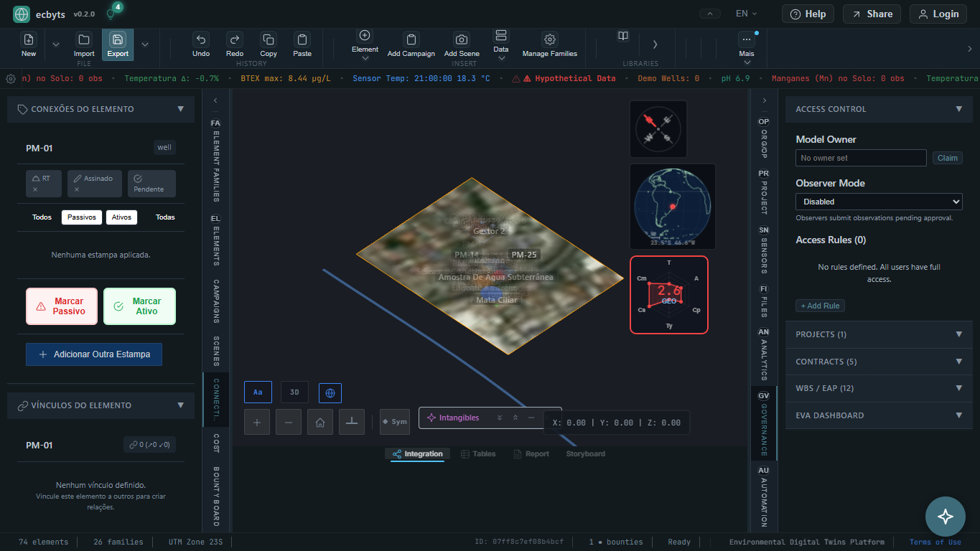Click the Model Owner input field

tap(861, 158)
